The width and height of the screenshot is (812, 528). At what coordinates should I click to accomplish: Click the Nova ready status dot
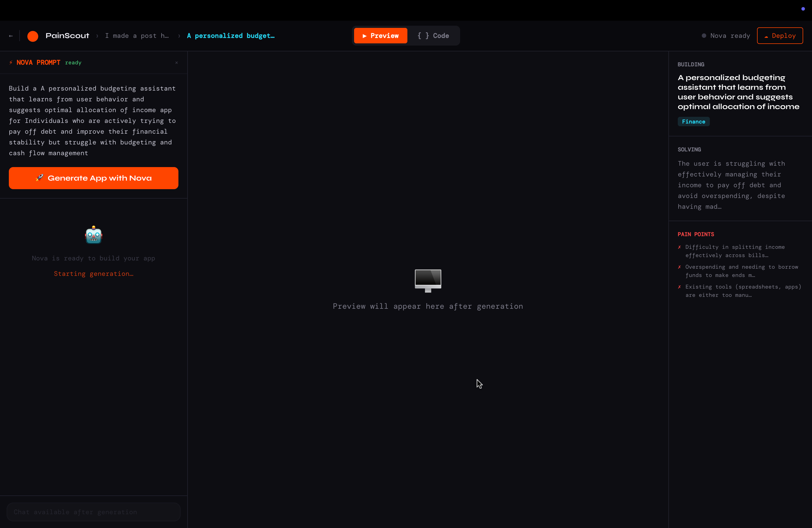704,36
